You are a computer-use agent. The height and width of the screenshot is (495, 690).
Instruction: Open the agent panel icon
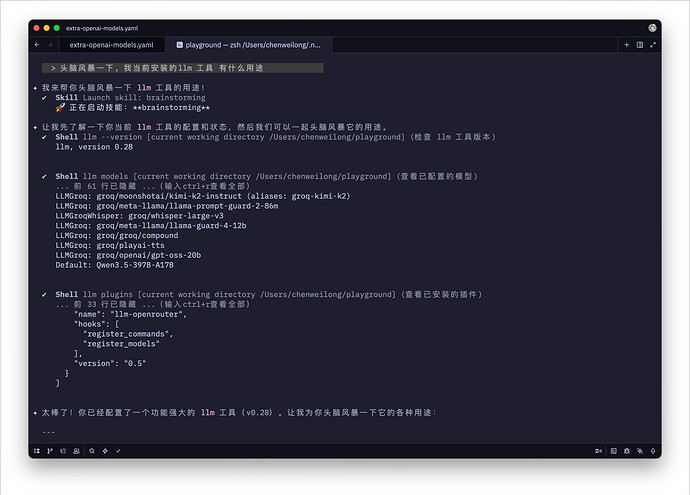tap(639, 451)
